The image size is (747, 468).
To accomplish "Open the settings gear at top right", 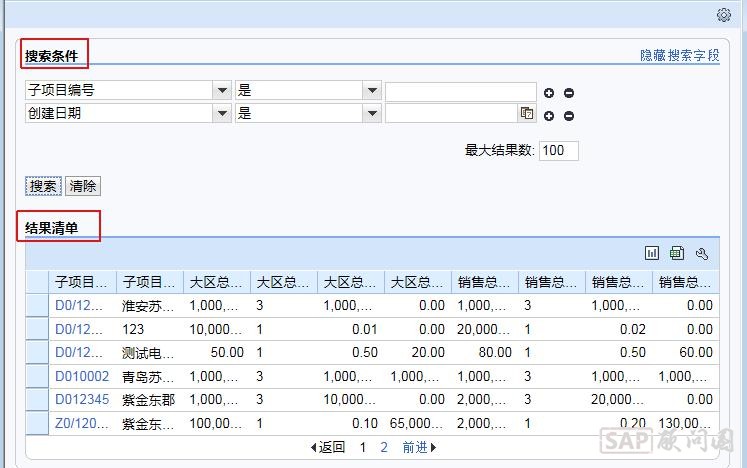I will [724, 15].
